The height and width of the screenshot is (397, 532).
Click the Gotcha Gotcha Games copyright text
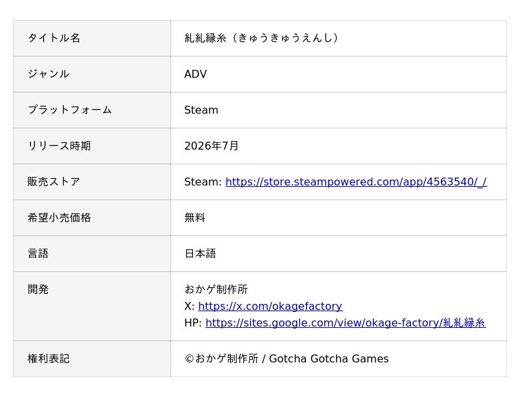tap(329, 358)
